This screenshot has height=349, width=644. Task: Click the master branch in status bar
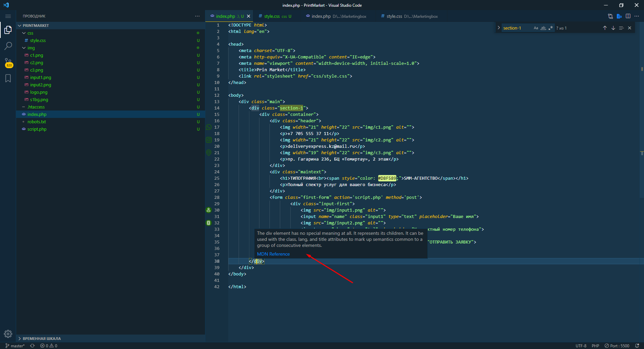[x=15, y=346]
